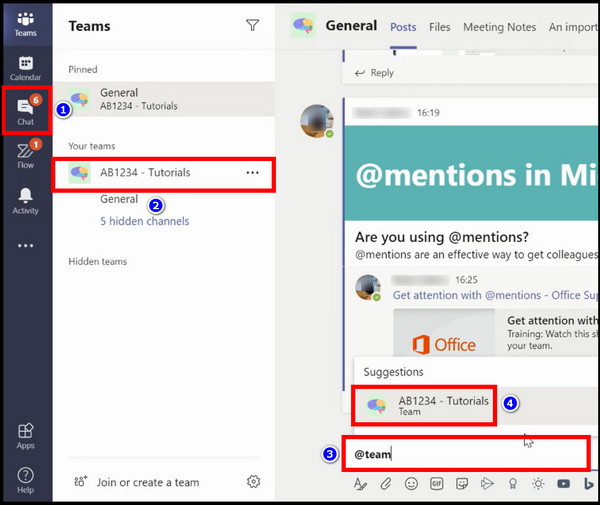Open the Calendar in sidebar
Viewport: 600px width, 505px height.
[x=26, y=68]
